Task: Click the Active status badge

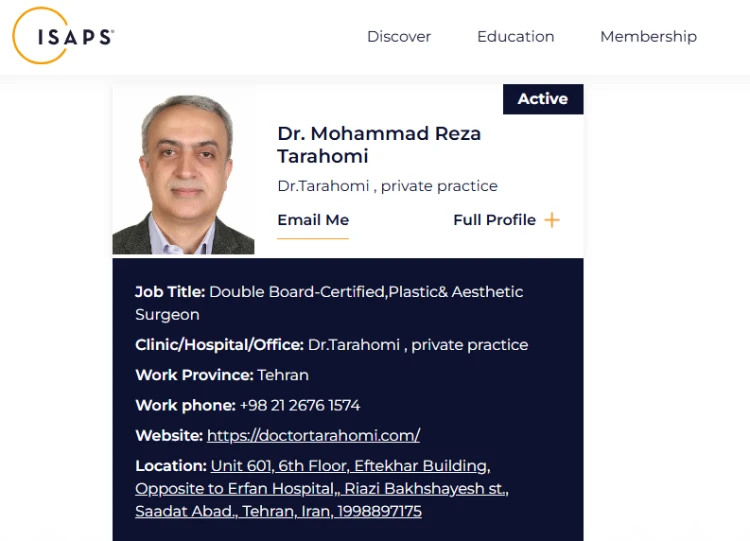Action: pyautogui.click(x=542, y=99)
